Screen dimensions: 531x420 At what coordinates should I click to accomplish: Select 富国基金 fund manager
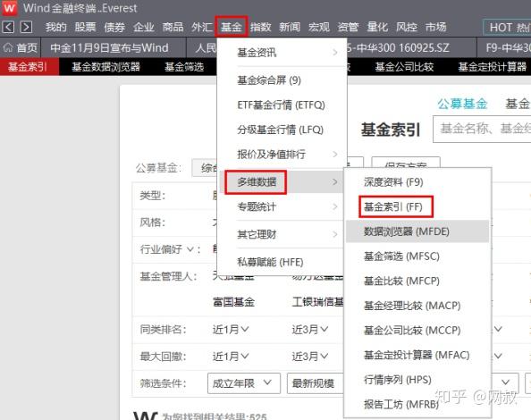pyautogui.click(x=233, y=302)
